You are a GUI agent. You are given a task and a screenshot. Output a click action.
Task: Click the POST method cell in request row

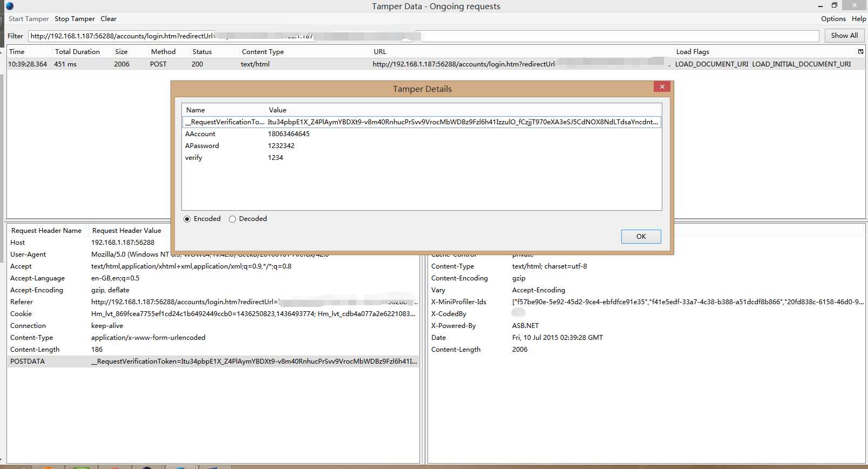[x=158, y=64]
